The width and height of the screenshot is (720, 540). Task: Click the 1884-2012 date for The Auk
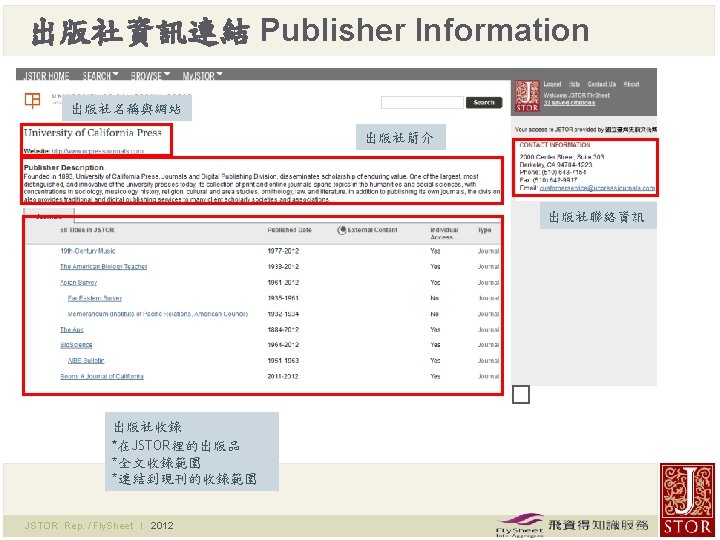tap(283, 330)
